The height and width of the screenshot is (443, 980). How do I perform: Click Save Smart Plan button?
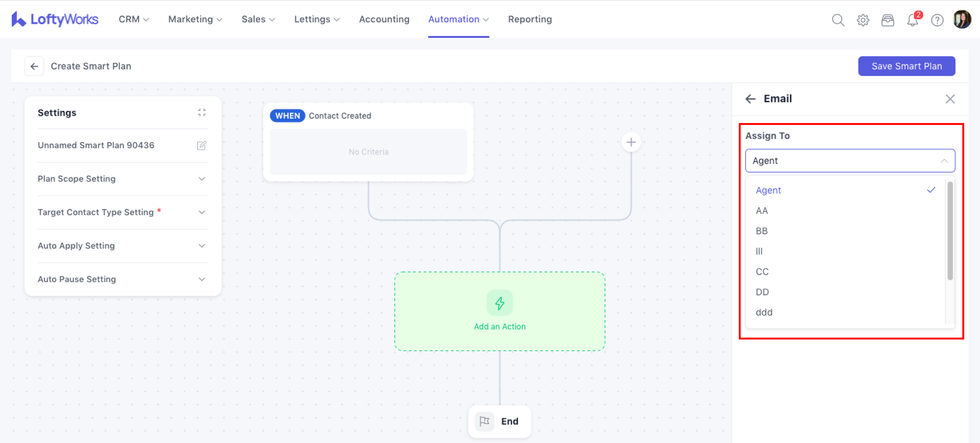click(x=906, y=66)
